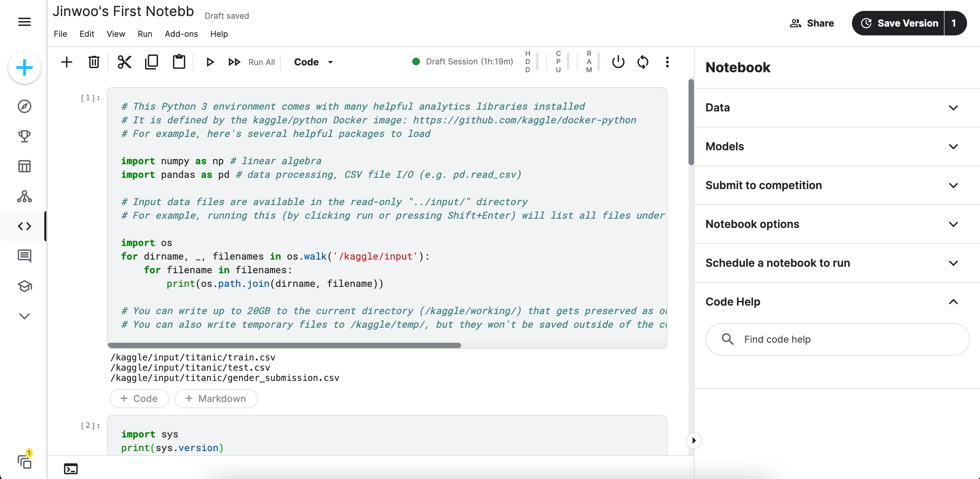980x479 pixels.
Task: Expand More chevron in left sidebar
Action: [25, 316]
